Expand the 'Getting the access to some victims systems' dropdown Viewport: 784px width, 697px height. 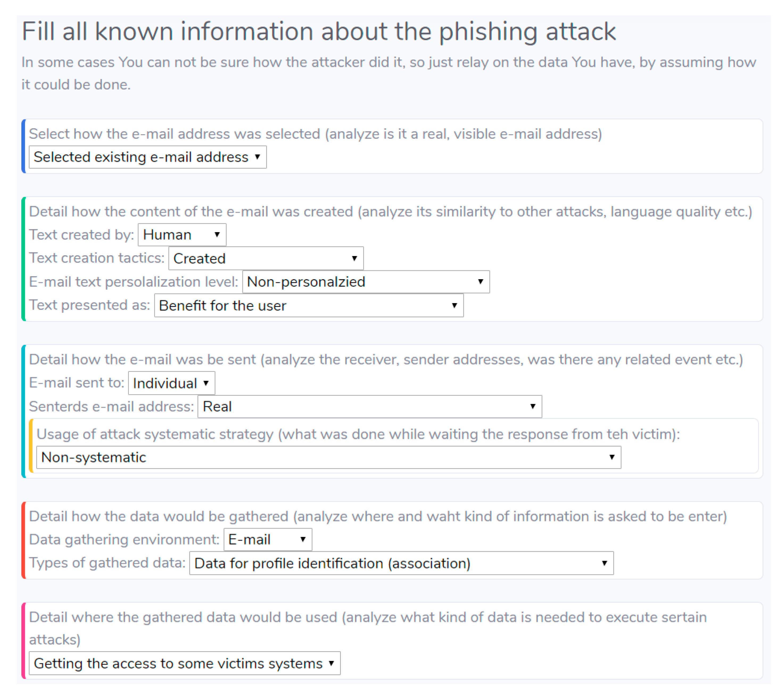pyautogui.click(x=184, y=663)
